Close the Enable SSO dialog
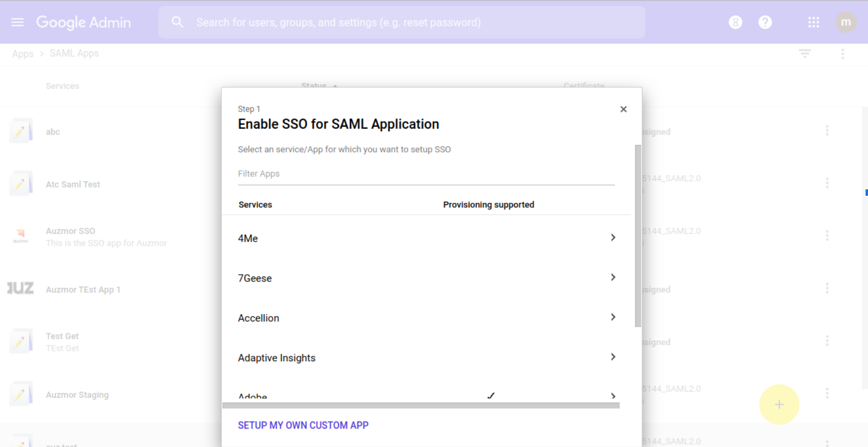The width and height of the screenshot is (868, 447). (623, 109)
